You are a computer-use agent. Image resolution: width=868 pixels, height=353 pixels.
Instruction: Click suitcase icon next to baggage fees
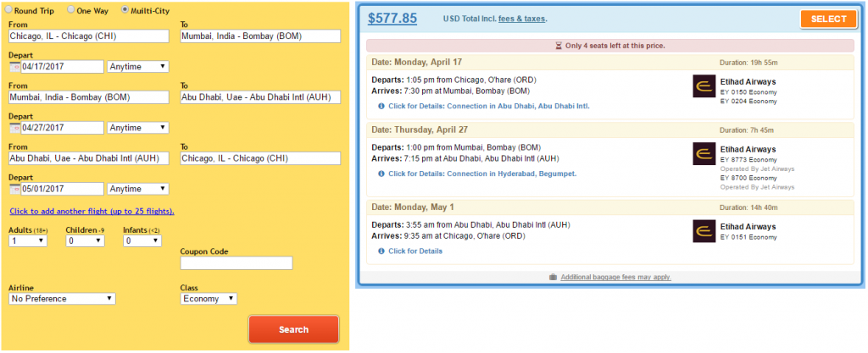(x=553, y=277)
